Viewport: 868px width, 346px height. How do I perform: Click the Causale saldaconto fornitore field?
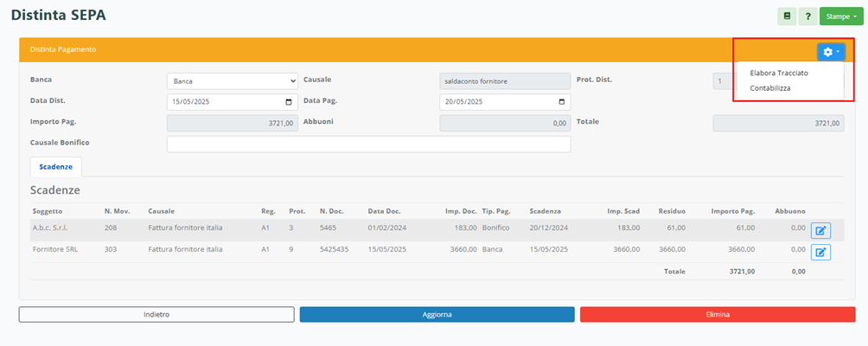click(x=505, y=81)
